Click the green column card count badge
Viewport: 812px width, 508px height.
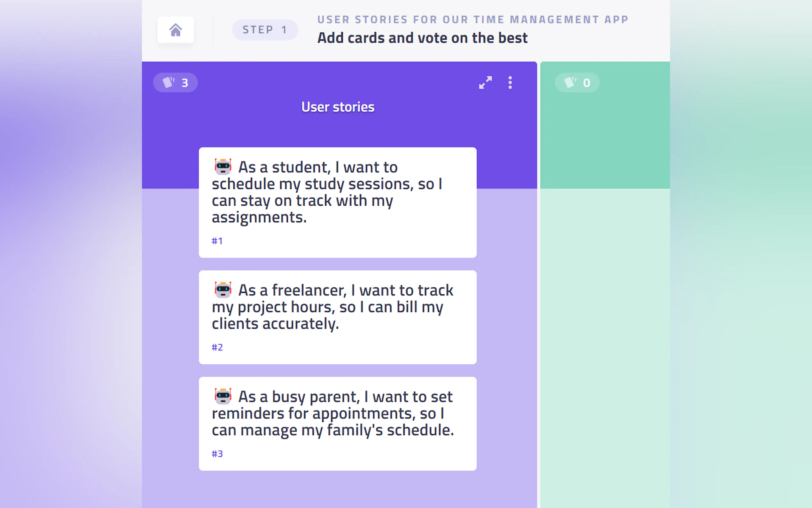point(577,83)
